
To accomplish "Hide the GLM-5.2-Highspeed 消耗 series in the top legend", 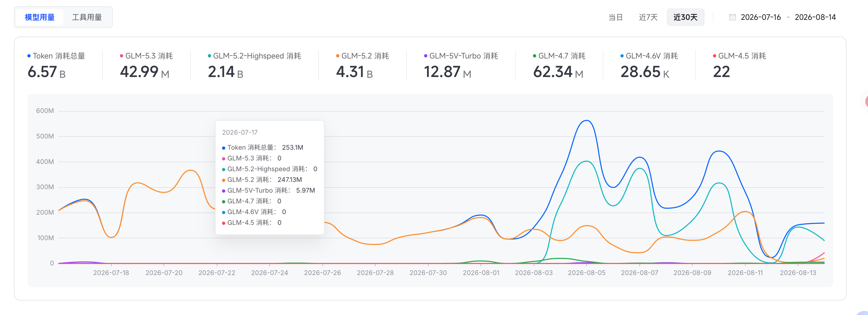I will tap(254, 56).
